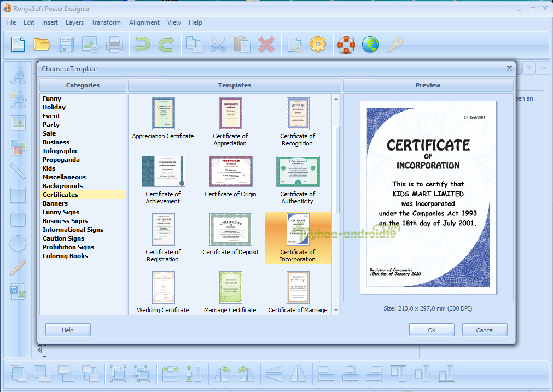
Task: Select the Coloring Books category
Action: tap(65, 256)
